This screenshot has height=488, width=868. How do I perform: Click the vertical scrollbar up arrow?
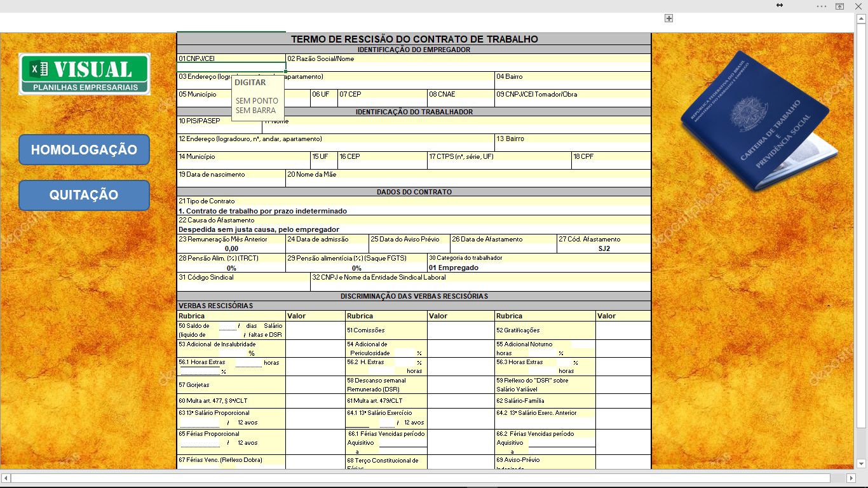click(861, 18)
